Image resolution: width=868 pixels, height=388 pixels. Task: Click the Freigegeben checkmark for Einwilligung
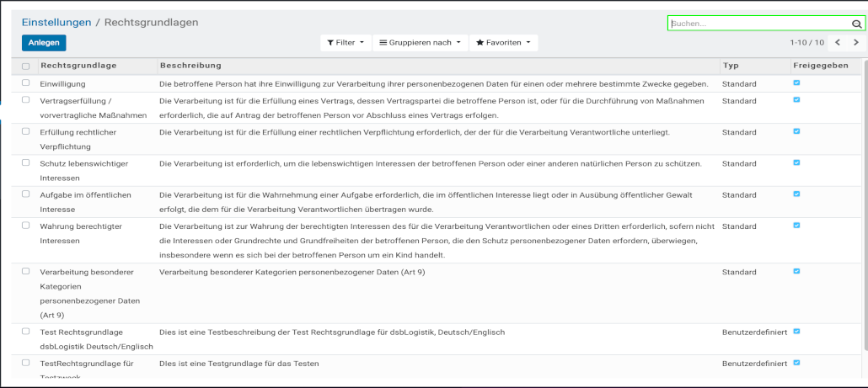[x=796, y=82]
